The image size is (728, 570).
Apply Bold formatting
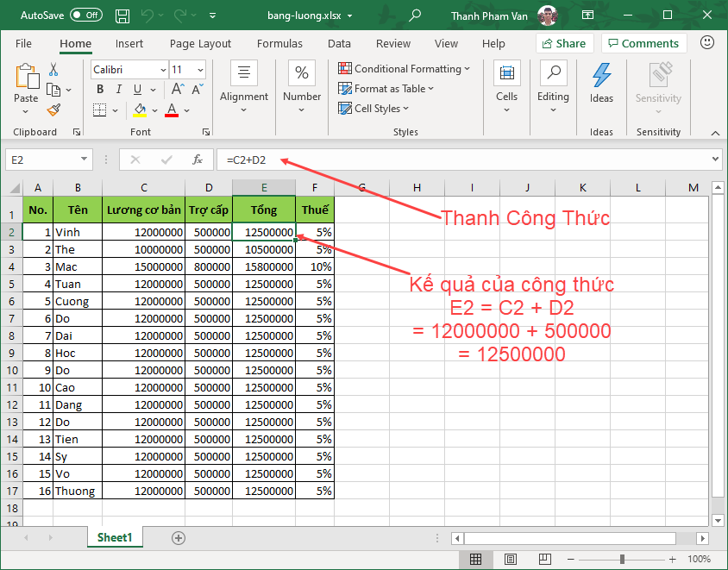[x=100, y=89]
